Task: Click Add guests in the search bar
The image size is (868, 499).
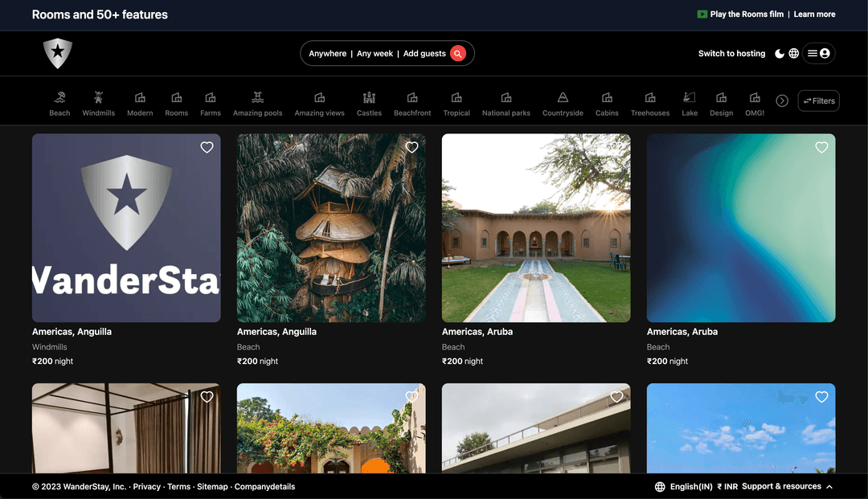Action: point(424,54)
